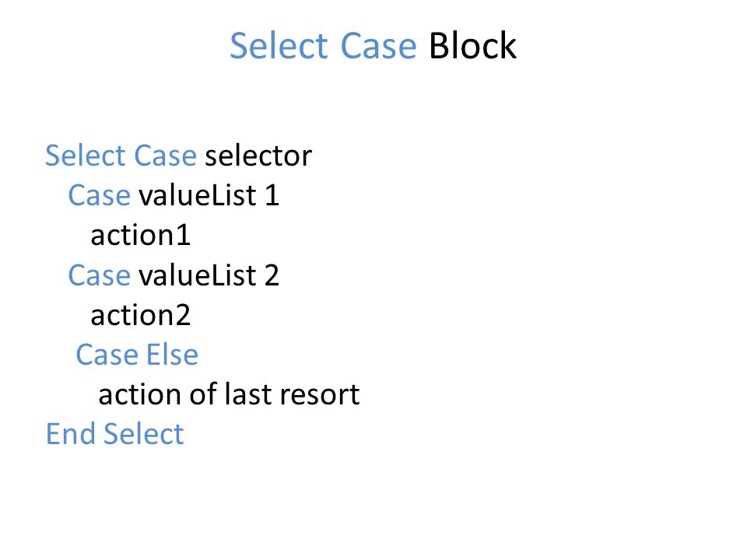Click the 'End Select' keyword
747x560 pixels.
[x=115, y=434]
